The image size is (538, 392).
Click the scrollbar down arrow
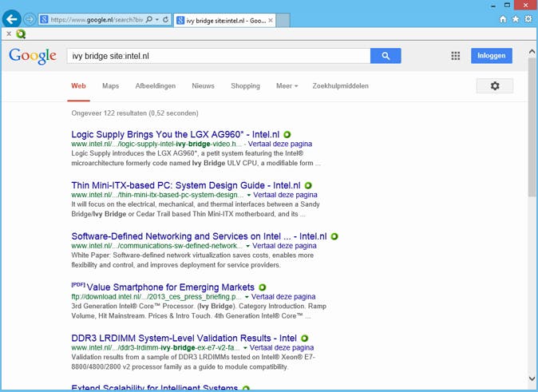532,379
